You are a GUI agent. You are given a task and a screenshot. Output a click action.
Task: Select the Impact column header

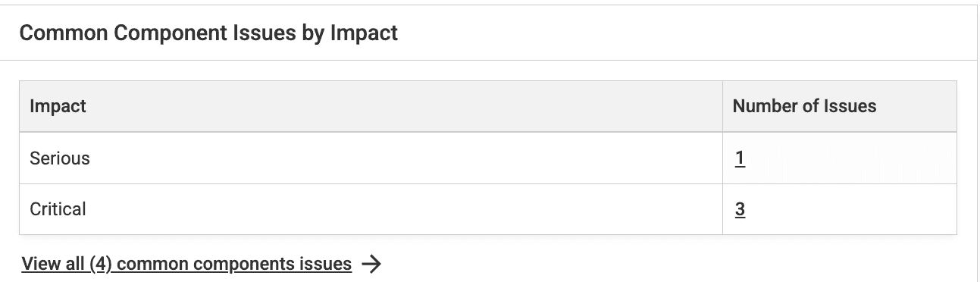coord(371,107)
